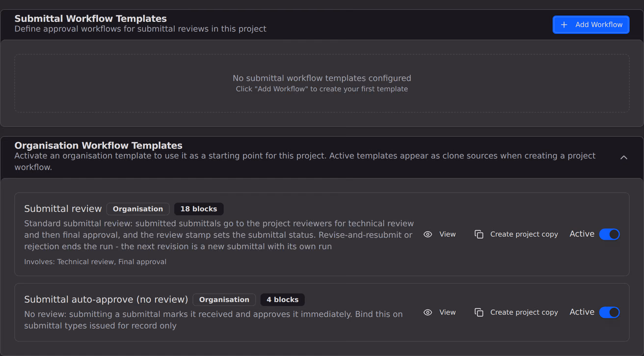644x356 pixels.
Task: Click eye icon for Submittal auto-approve template
Action: pyautogui.click(x=428, y=312)
